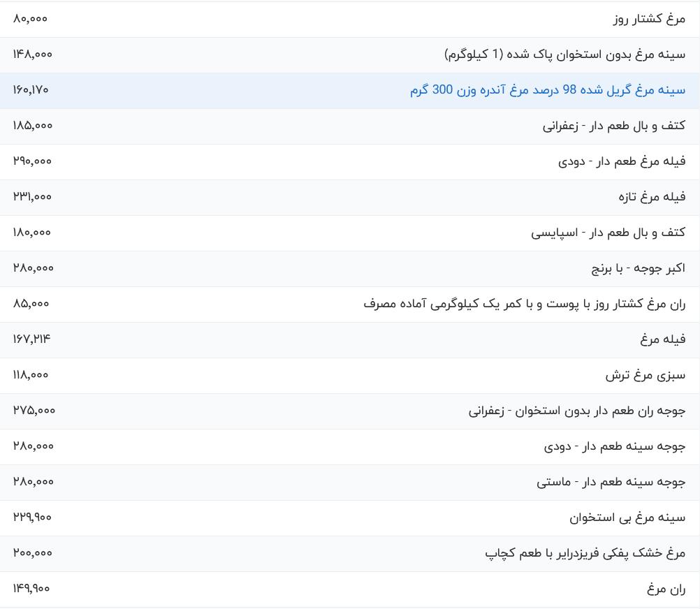
Task: Select مرغ خشک پفکی فریزدرایر کچاپ item
Action: pyautogui.click(x=585, y=554)
